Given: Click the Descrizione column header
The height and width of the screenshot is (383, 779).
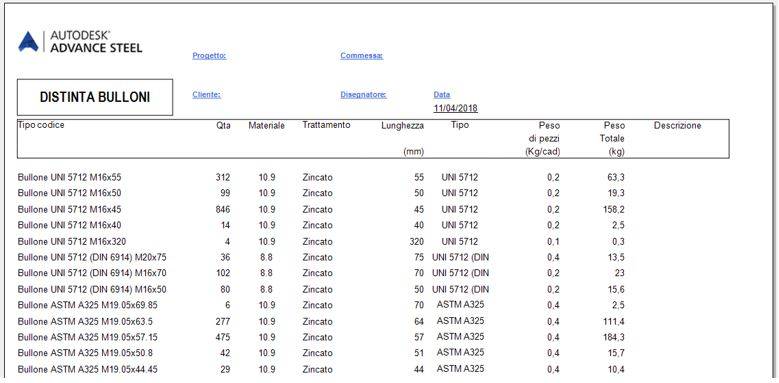Looking at the screenshot, I should [x=678, y=126].
